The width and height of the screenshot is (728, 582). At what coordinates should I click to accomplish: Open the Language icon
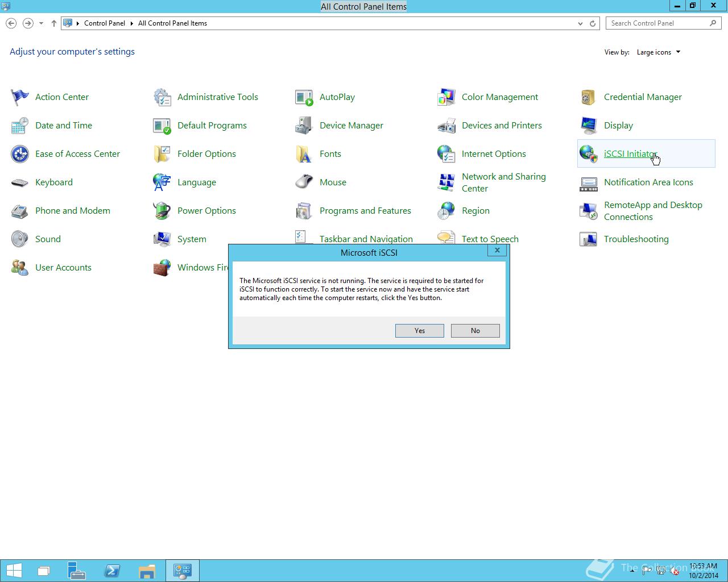[162, 182]
